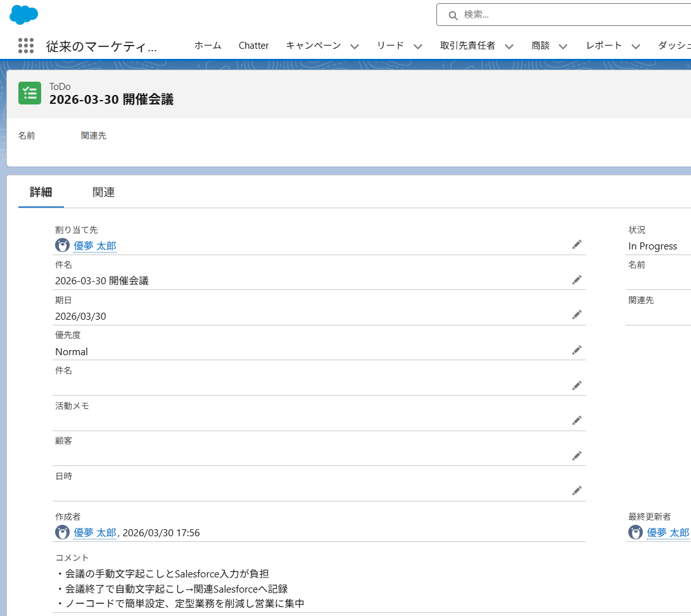
Task: Go to ホーム in navigation bar
Action: coord(208,46)
